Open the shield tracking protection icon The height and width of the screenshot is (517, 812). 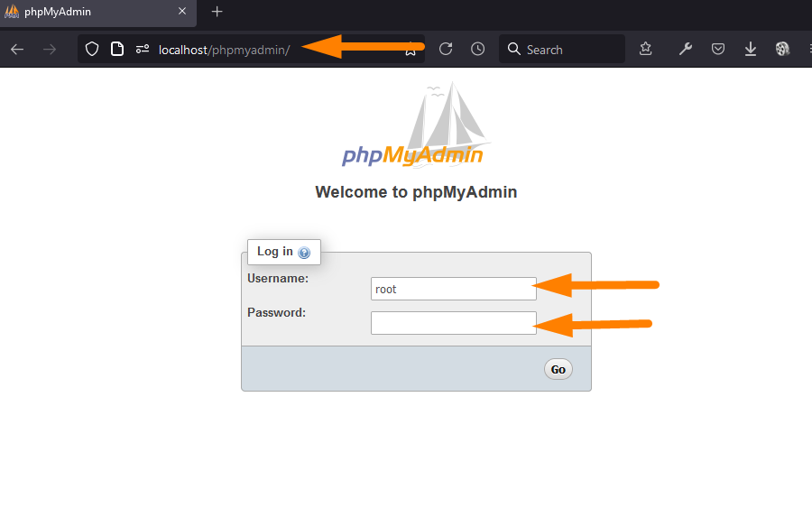[x=92, y=50]
